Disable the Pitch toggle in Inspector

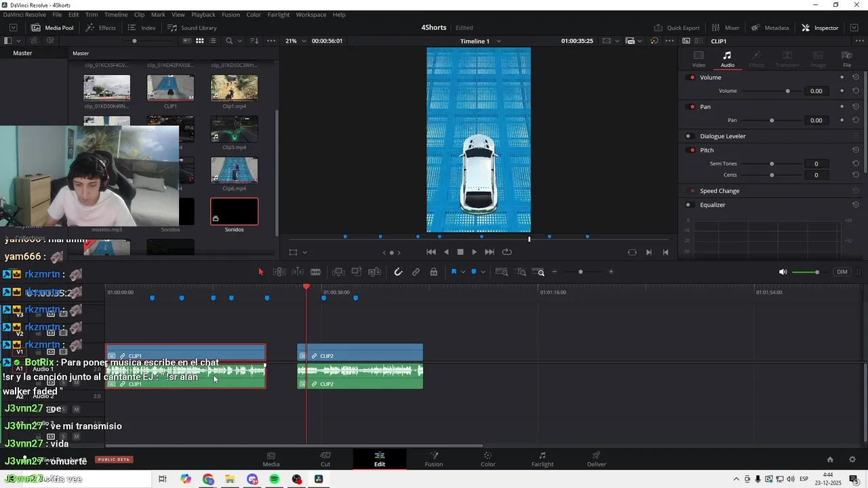[692, 150]
